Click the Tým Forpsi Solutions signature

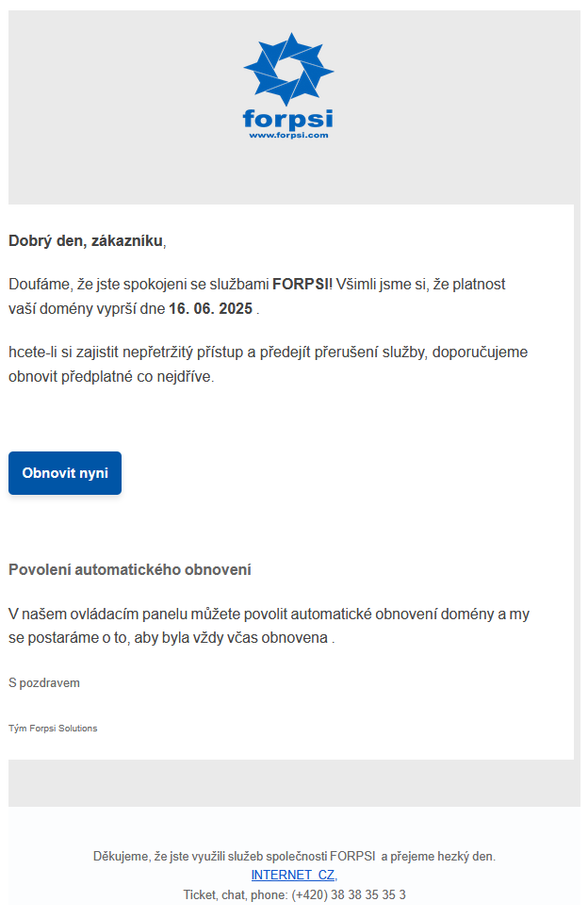(53, 729)
